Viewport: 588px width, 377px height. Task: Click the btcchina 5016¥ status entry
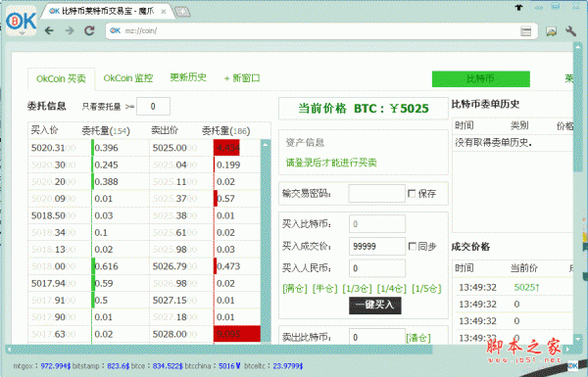point(213,366)
